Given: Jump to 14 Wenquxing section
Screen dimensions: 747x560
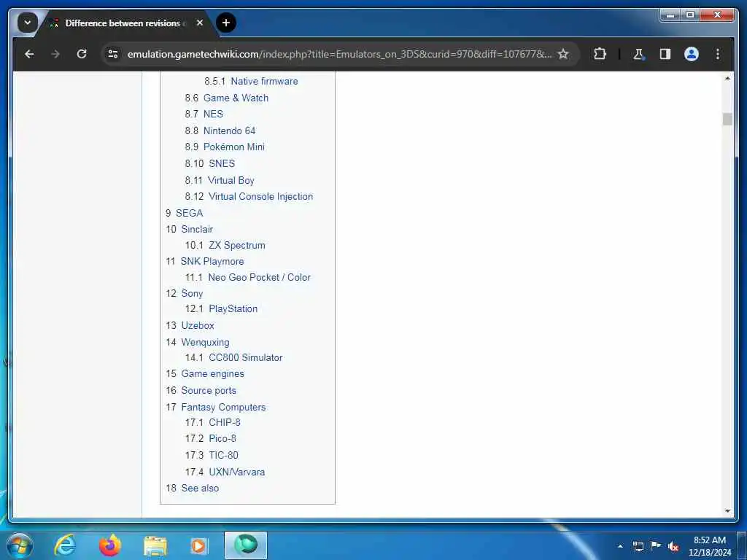Looking at the screenshot, I should [x=198, y=343].
